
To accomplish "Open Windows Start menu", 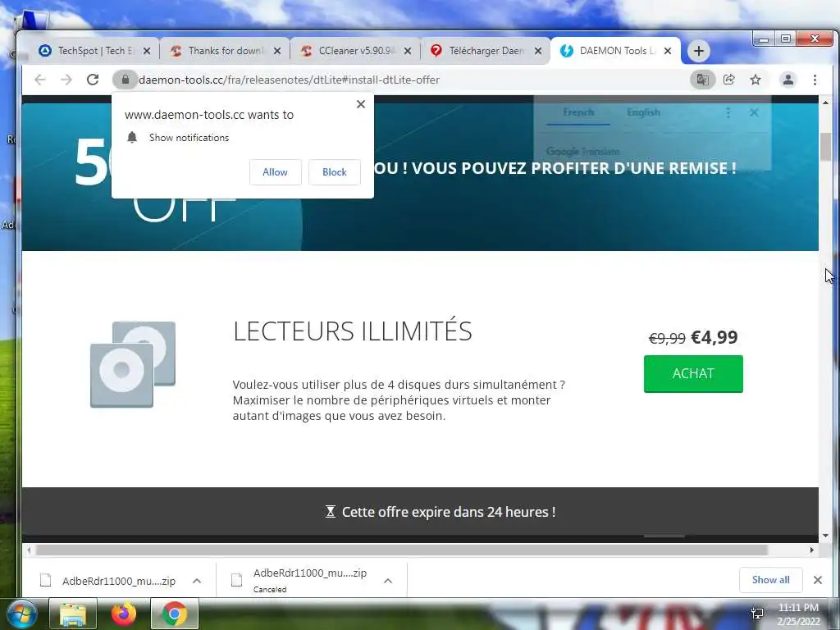I will tap(21, 614).
